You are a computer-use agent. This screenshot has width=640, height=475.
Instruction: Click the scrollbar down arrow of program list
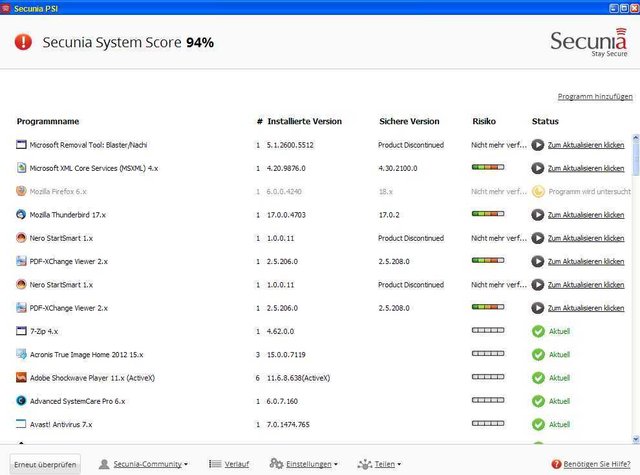pos(636,439)
